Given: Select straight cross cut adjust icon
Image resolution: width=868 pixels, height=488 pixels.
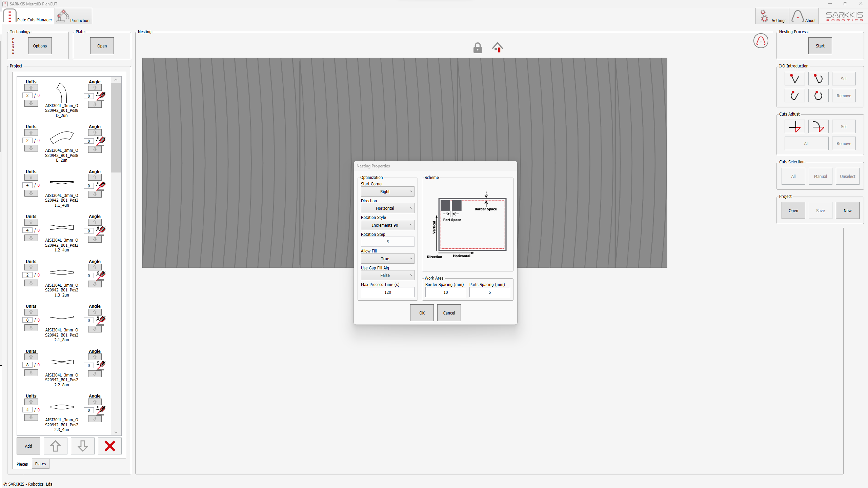Looking at the screenshot, I should tap(794, 126).
